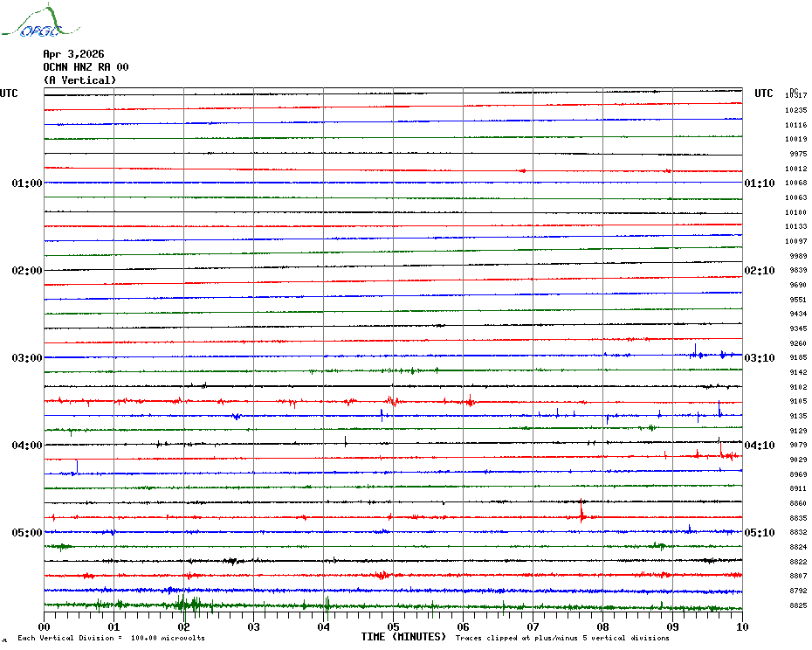Click the OFGC logo

pos(41,21)
